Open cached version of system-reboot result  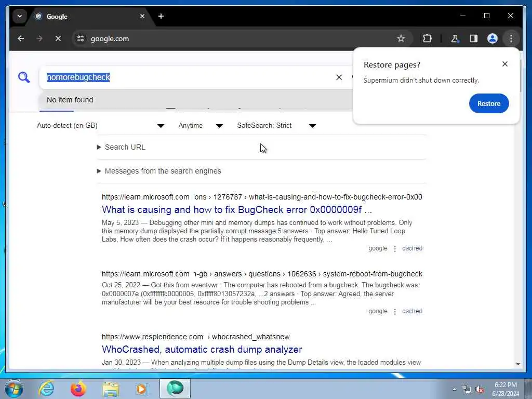[x=412, y=311]
